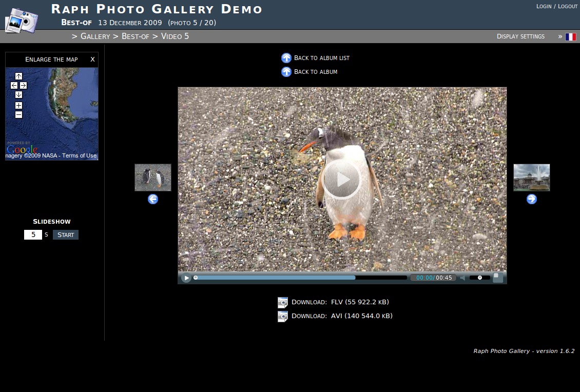Zoom in on the map
The height and width of the screenshot is (392, 580).
18,105
